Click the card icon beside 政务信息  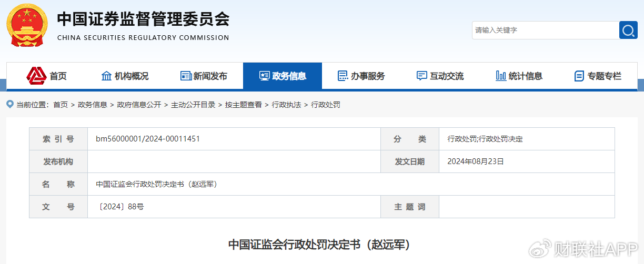(264, 76)
